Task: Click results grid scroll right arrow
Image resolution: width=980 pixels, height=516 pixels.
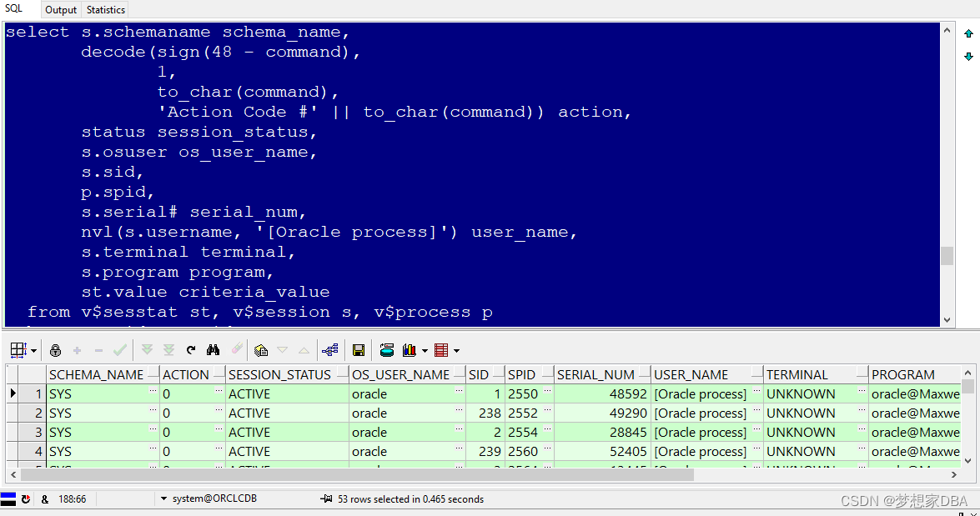Action: point(954,475)
